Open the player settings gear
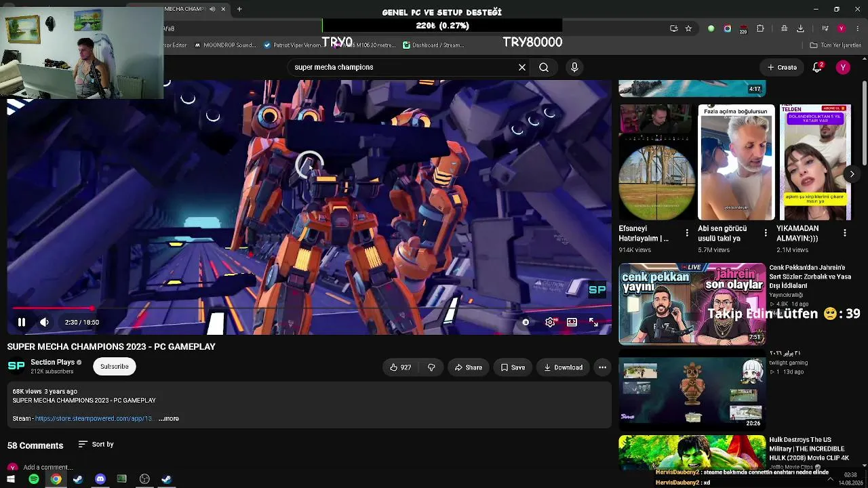 [550, 323]
